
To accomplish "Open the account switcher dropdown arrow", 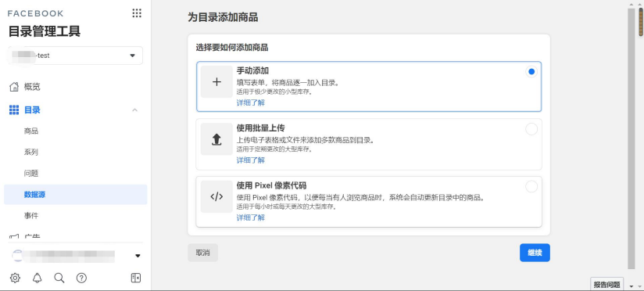I will (138, 256).
